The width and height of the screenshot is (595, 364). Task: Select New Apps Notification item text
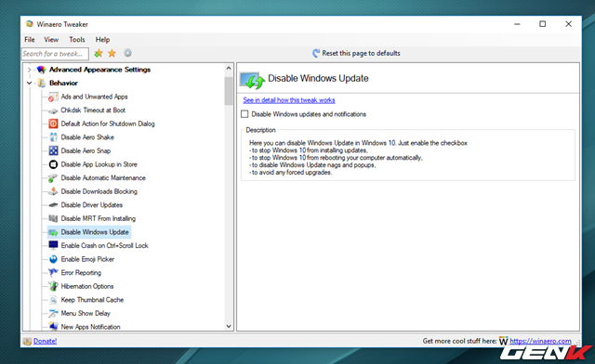click(91, 327)
